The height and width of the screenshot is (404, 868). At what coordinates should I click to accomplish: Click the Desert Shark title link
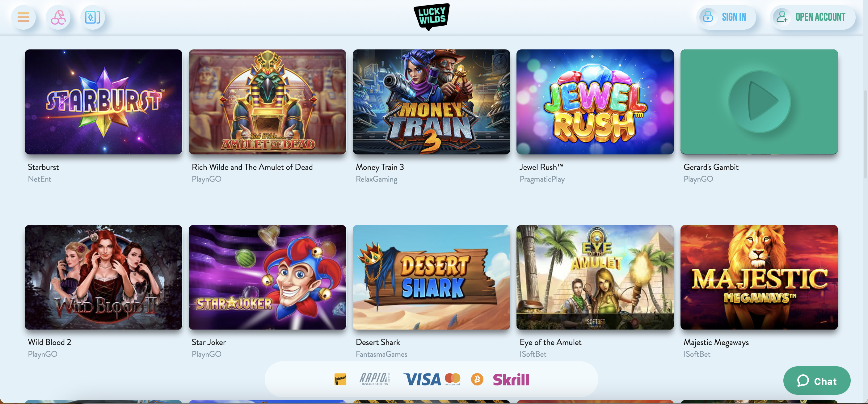pyautogui.click(x=378, y=342)
